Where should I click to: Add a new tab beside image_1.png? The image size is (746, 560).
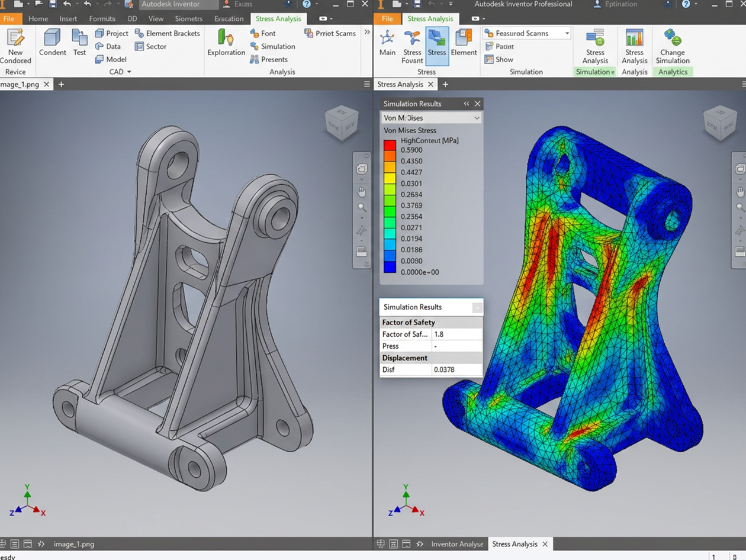[61, 85]
